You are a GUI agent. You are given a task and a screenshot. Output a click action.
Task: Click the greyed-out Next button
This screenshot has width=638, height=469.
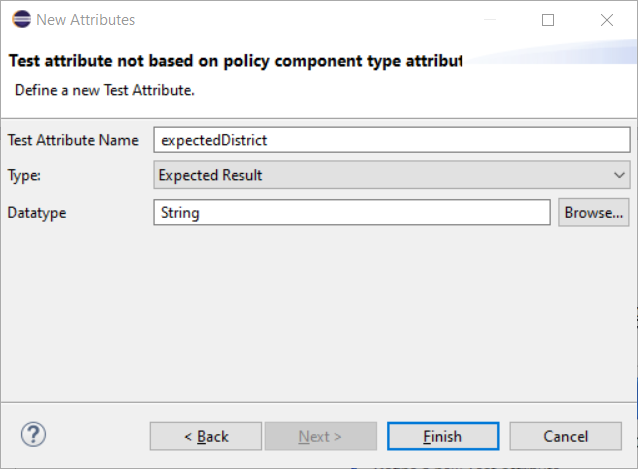coord(320,436)
